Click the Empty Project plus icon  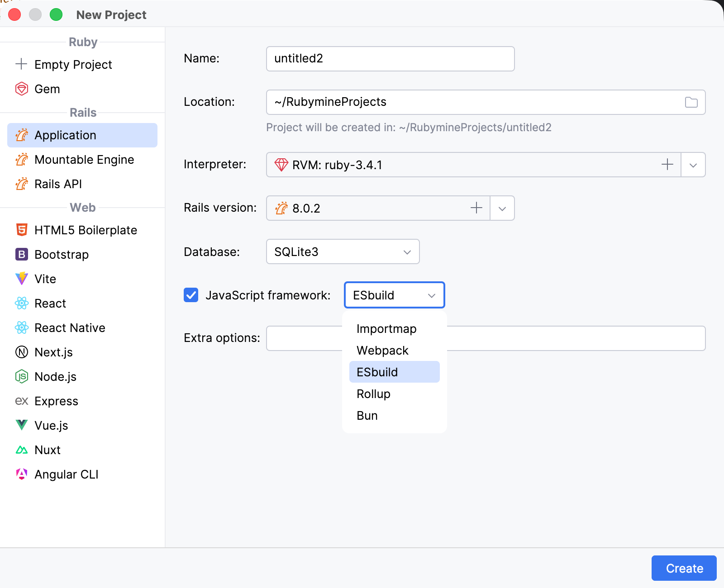pyautogui.click(x=21, y=64)
